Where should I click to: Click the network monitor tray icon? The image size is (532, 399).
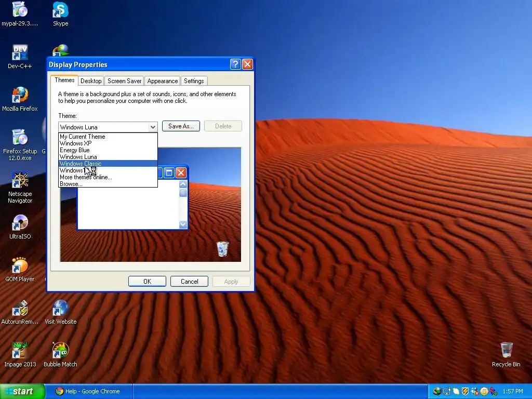[447, 391]
